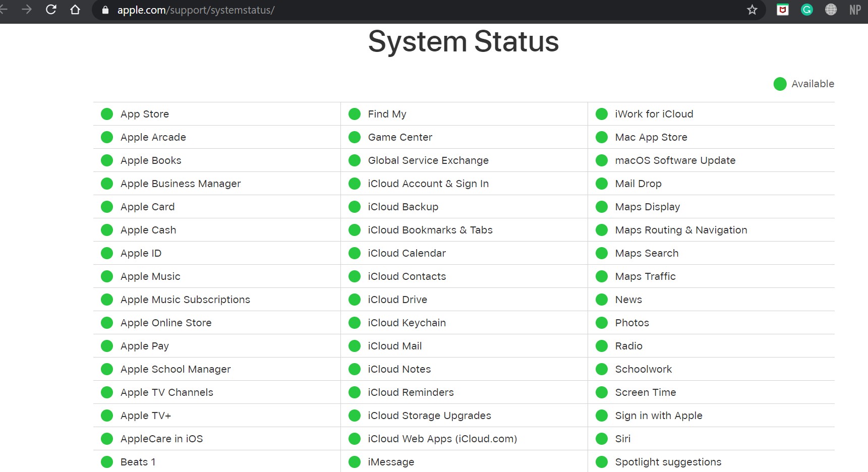Screen dimensions: 868x472
Task: Click the status dot beside Mac App Store
Action: (602, 137)
